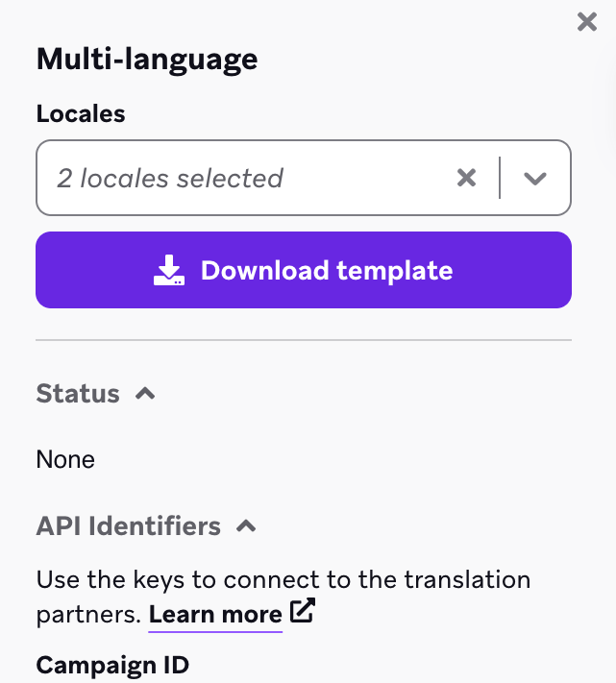The image size is (616, 683).
Task: Click the vertical separator inside the Locales box
Action: (x=500, y=178)
